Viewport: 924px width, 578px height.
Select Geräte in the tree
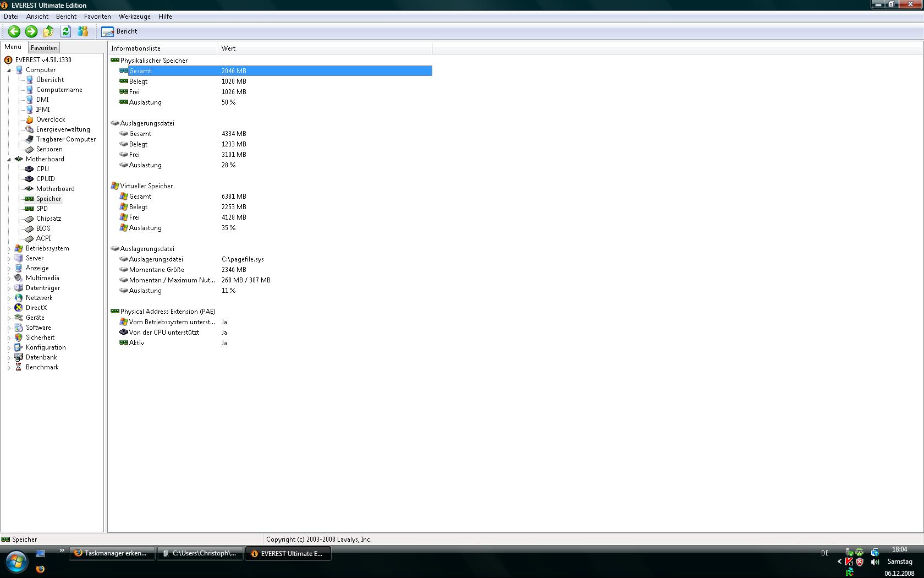pyautogui.click(x=35, y=318)
